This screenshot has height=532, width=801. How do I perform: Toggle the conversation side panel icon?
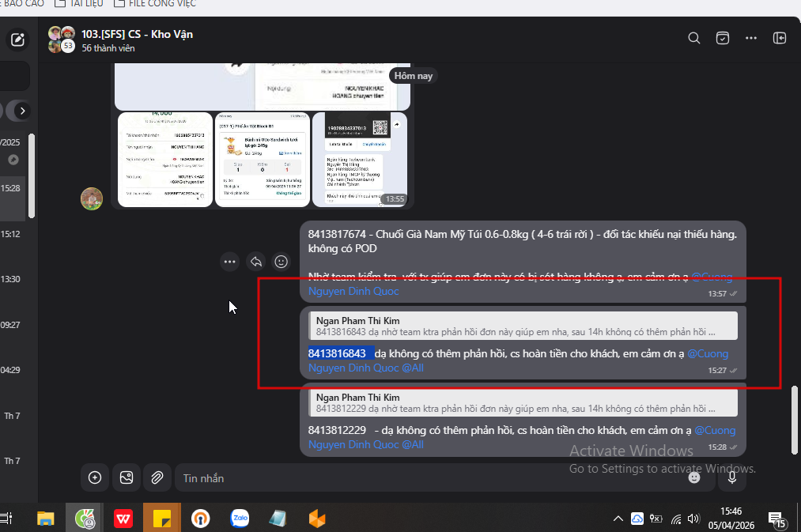(780, 38)
